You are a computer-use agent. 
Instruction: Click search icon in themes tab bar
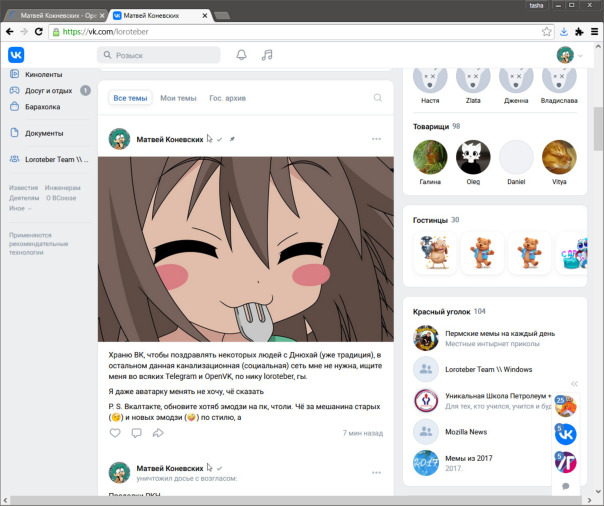pos(378,98)
